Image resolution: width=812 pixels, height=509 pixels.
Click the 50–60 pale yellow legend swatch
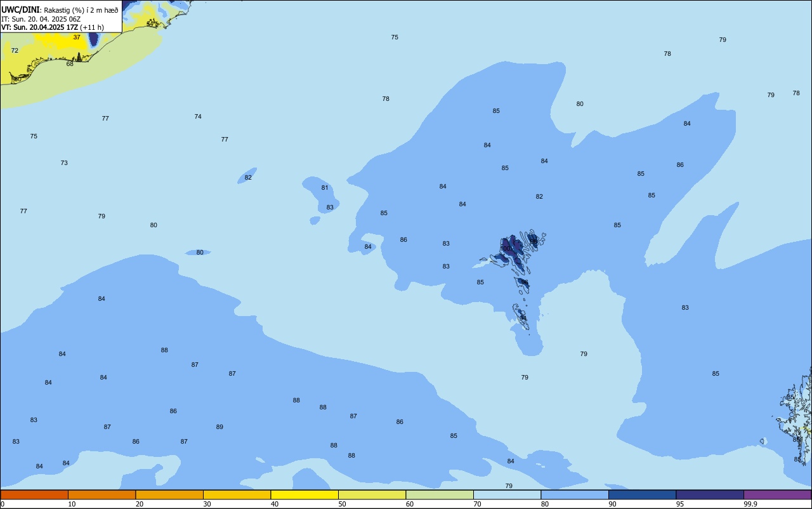click(x=372, y=494)
